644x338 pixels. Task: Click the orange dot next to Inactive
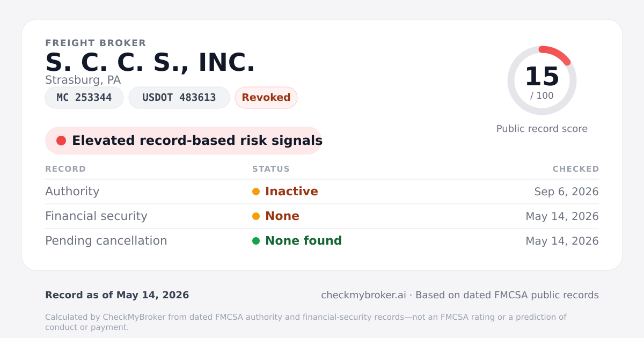256,192
